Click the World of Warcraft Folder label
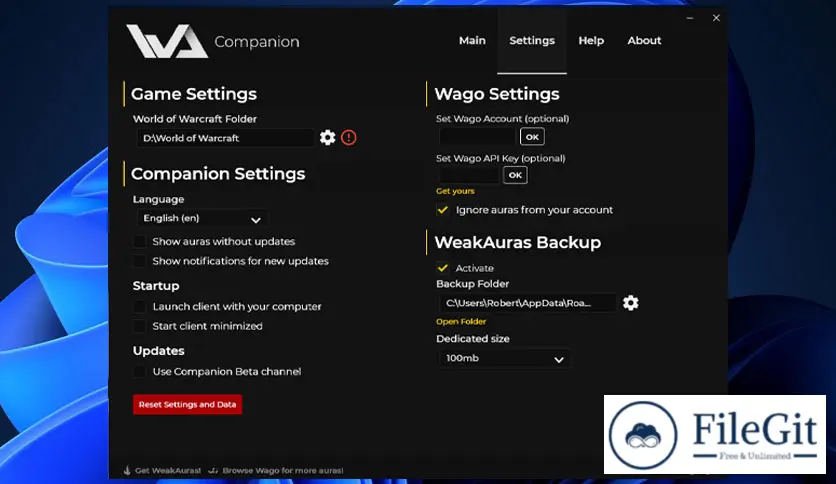Screen dimensions: 836x484 (195, 119)
